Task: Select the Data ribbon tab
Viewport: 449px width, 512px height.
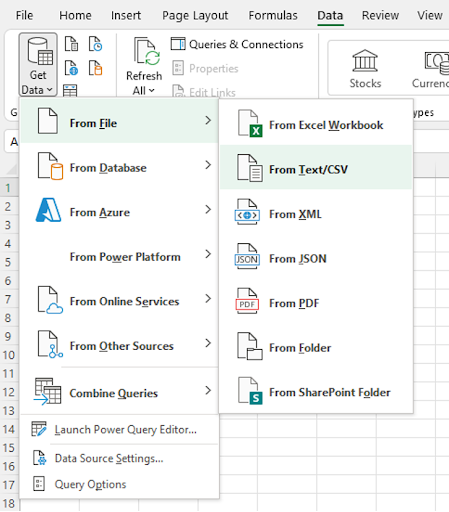Action: [330, 15]
